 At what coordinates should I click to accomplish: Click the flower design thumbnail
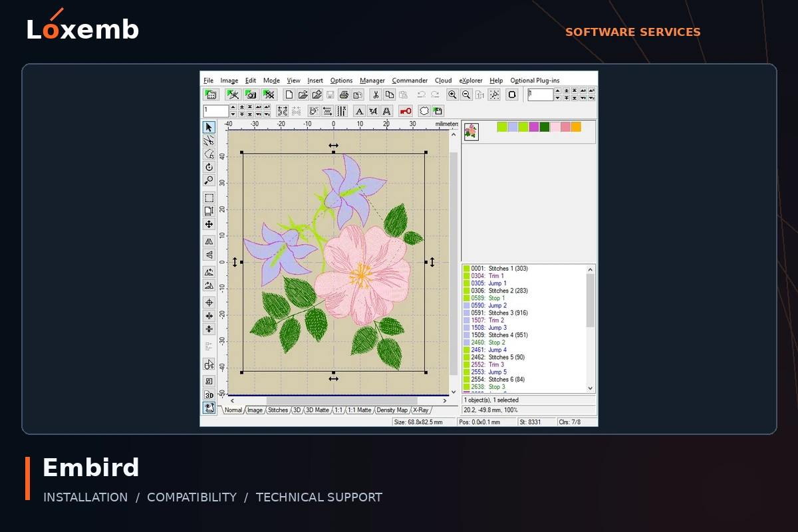(x=471, y=131)
